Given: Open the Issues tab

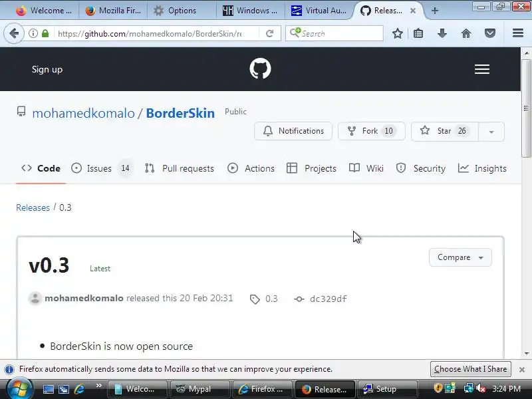Looking at the screenshot, I should (x=102, y=168).
